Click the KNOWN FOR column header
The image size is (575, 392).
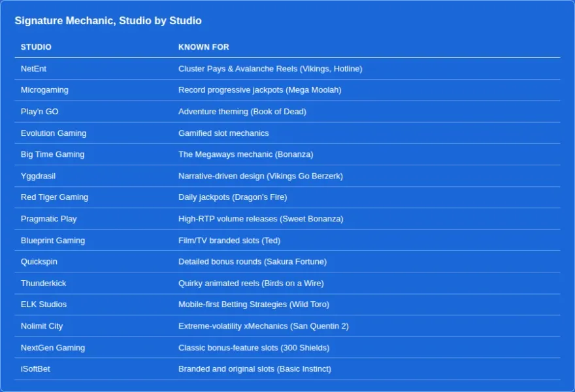[x=203, y=47]
